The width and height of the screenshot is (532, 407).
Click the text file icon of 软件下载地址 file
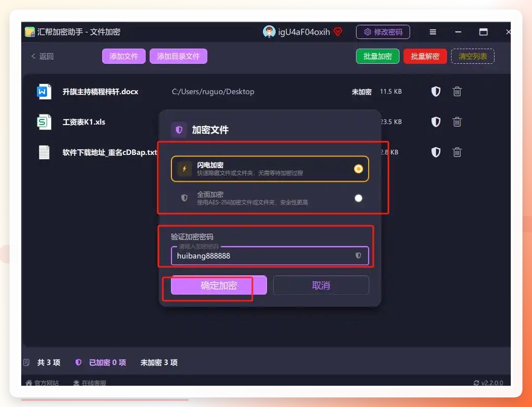(x=44, y=152)
